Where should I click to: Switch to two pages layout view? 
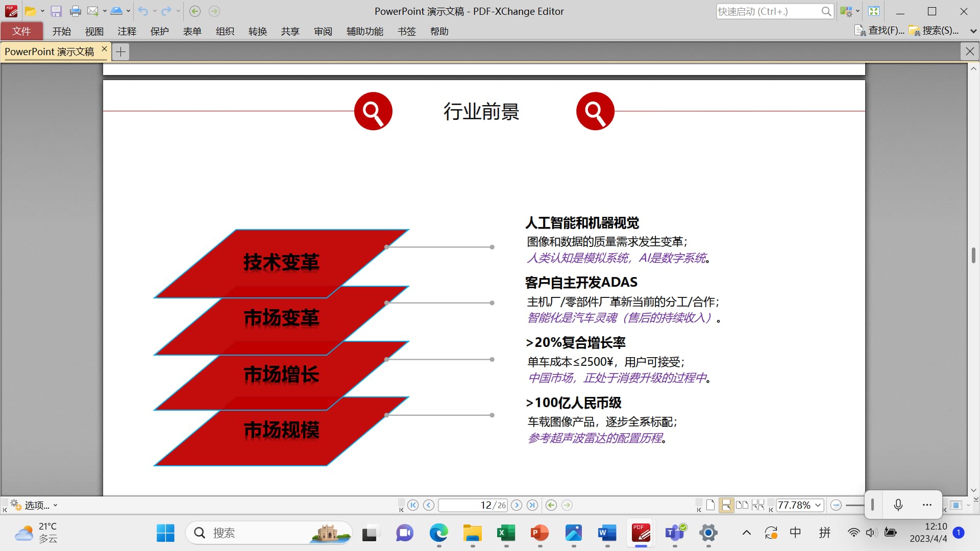point(742,505)
